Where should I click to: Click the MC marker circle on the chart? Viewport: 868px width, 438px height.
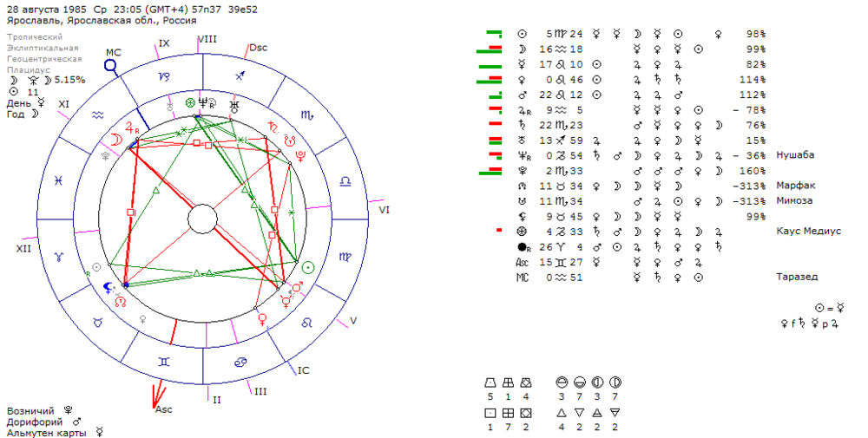(x=111, y=67)
